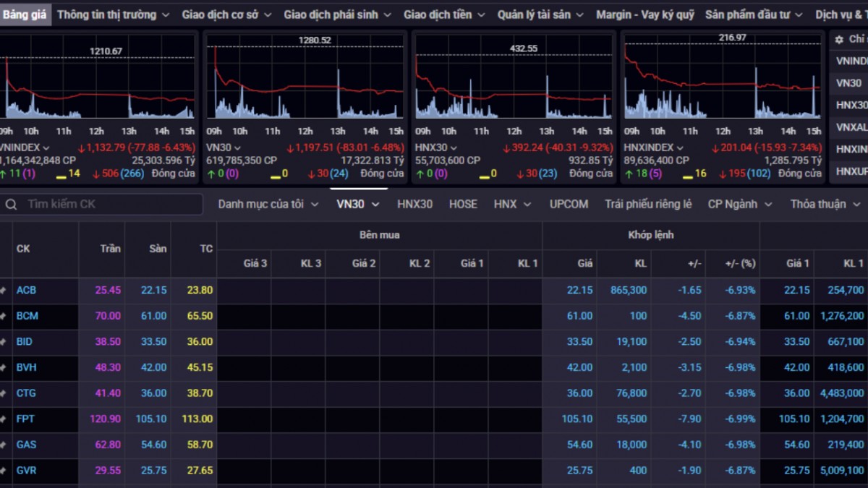Screen dimensions: 868x488
Task: Click the search magnifier icon
Action: [11, 205]
